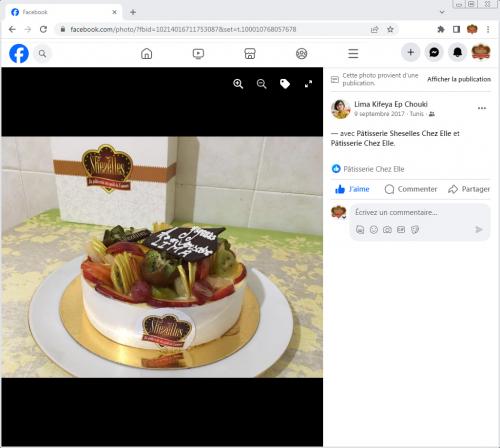Open Chrome three-dot menu
Screen dimensions: 500x448
488,29
